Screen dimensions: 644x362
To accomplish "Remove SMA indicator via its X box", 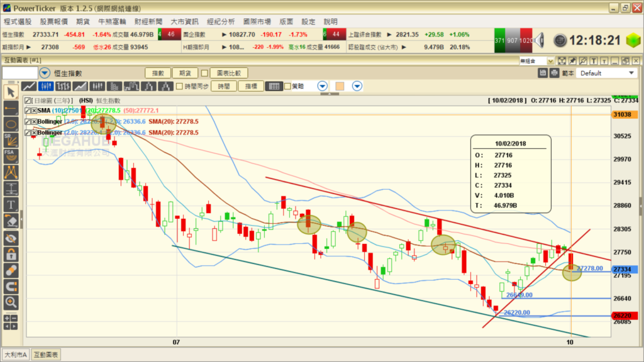I will (35, 111).
